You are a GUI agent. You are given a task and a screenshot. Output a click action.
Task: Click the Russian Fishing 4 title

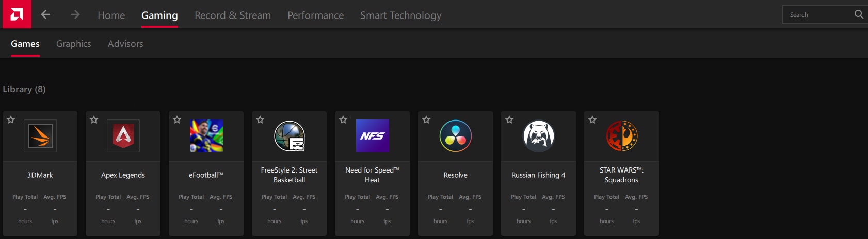coord(539,175)
